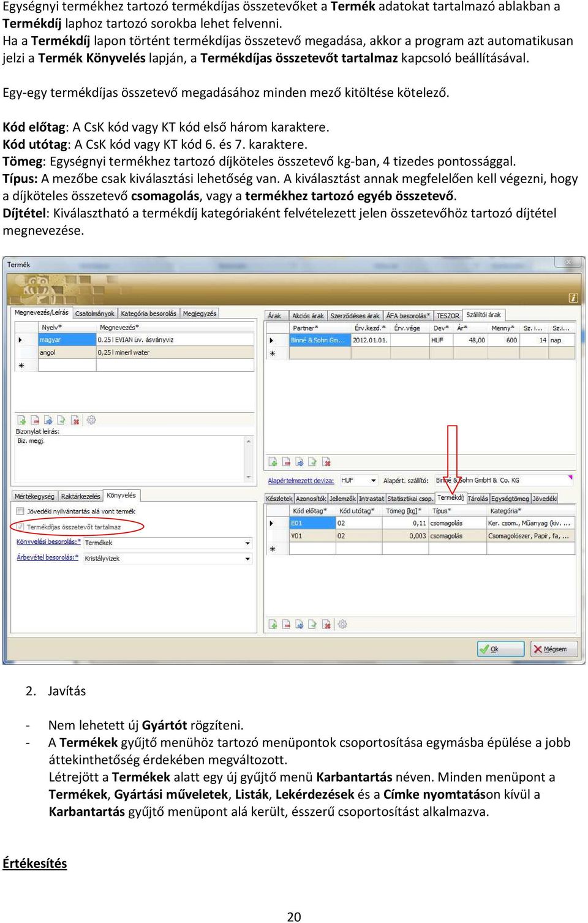Viewport: 588px width, 923px height.
Task: Click green arrow icon in Termékdíj grid toolbar
Action: point(312,624)
